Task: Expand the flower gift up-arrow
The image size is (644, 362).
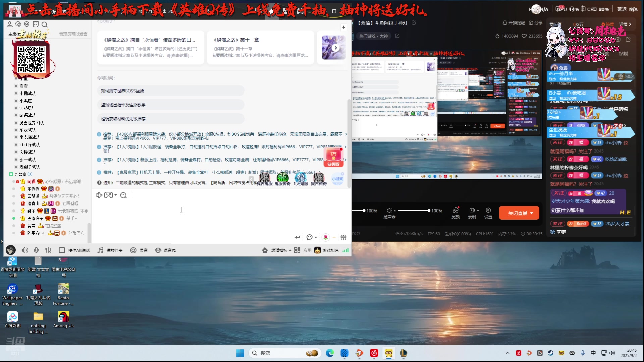Action: click(x=334, y=237)
